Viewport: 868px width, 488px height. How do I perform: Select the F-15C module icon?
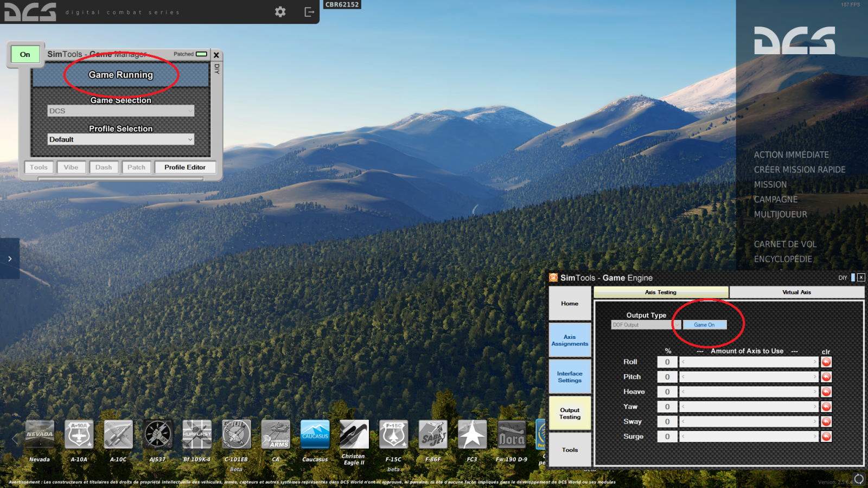tap(393, 434)
